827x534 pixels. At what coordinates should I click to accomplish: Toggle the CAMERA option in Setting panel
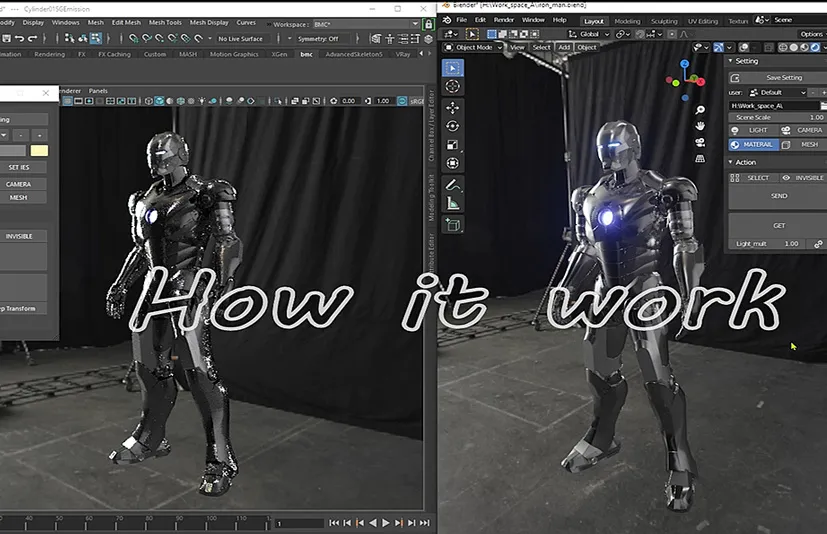(x=803, y=130)
